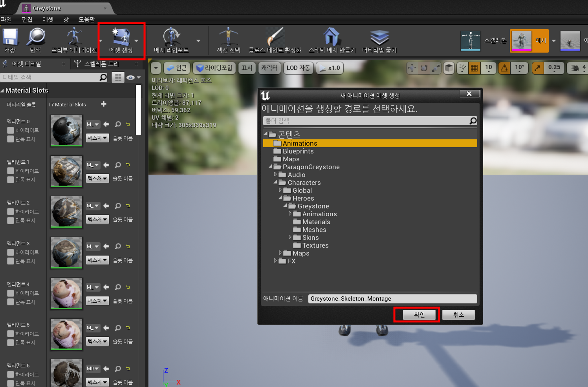Open 캐릭터 viewport menu button
Screen dimensions: 588x387
tap(269, 68)
